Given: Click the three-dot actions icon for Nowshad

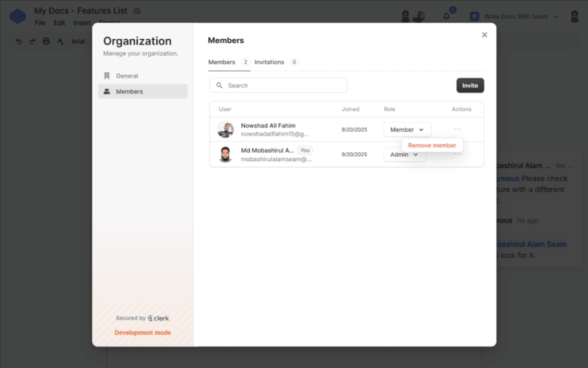Looking at the screenshot, I should [x=457, y=129].
